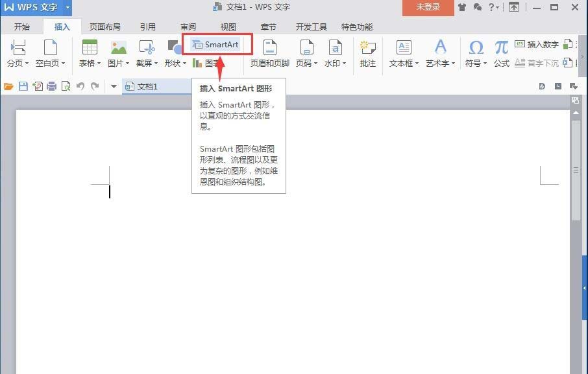Expand the side panel blue arrow handle
The height and width of the screenshot is (374, 588).
click(x=585, y=288)
